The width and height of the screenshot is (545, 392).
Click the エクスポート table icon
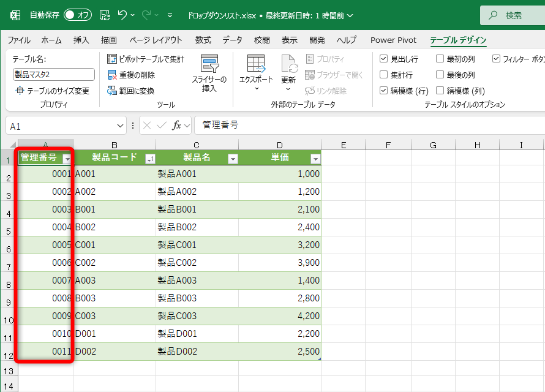[256, 64]
